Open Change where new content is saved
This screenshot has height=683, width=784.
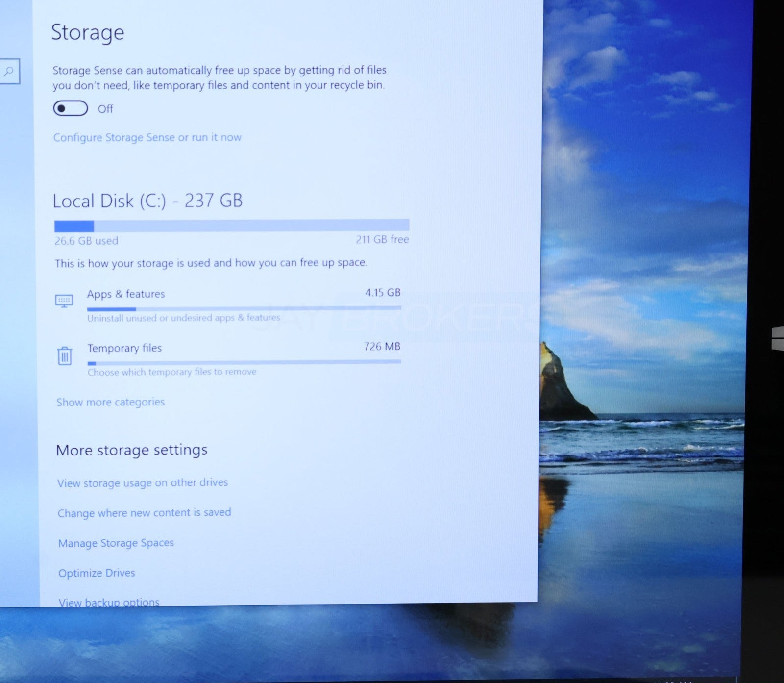point(144,513)
